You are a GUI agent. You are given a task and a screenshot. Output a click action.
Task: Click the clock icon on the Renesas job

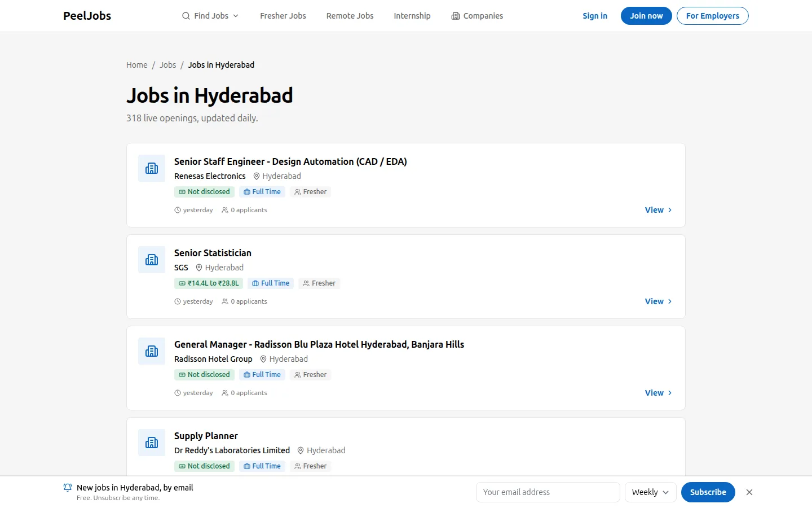[x=178, y=210]
